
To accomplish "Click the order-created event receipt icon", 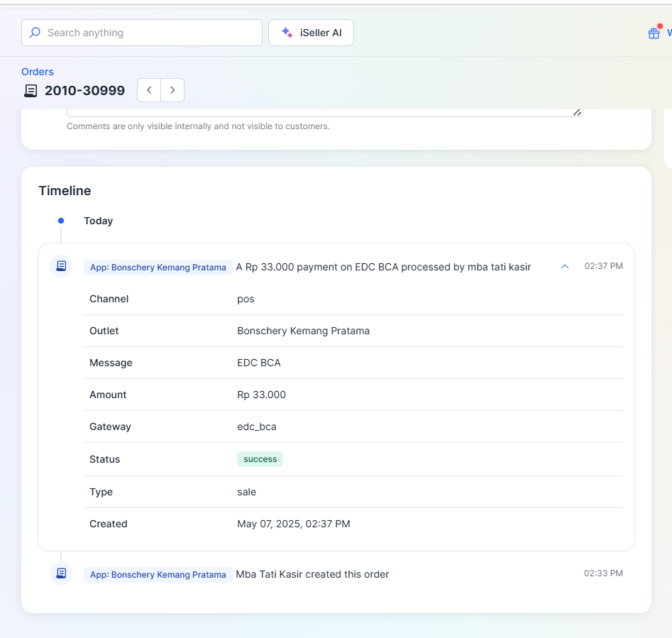I will click(61, 573).
